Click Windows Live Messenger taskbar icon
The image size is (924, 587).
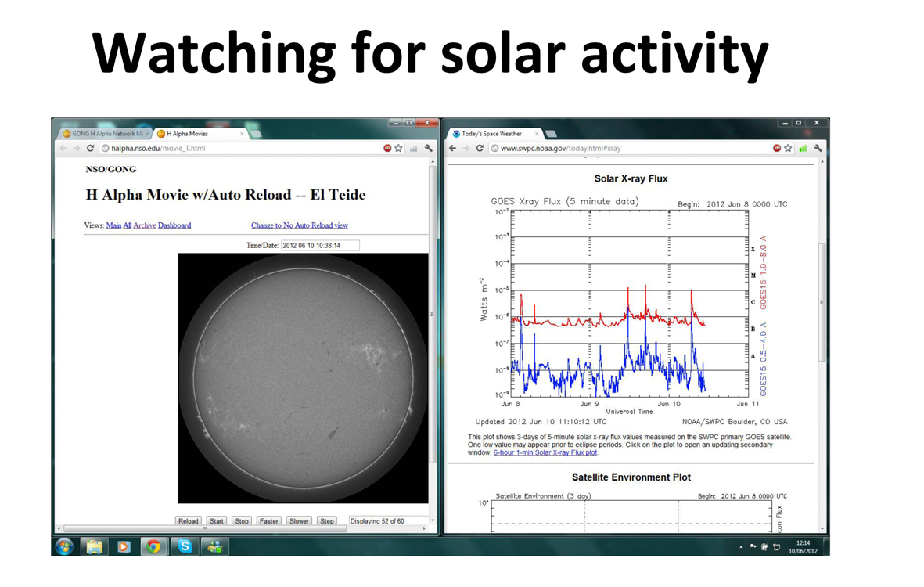pos(214,547)
